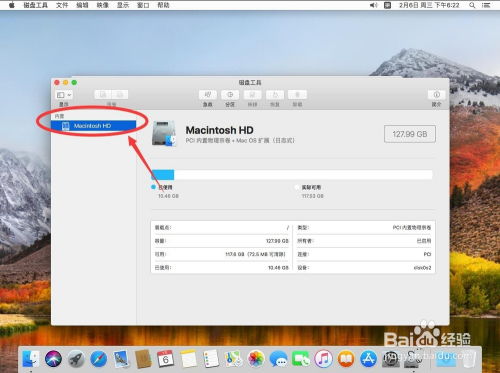Open the 映像 (Images) menu
Viewport: 500px width, 373px height.
point(103,5)
